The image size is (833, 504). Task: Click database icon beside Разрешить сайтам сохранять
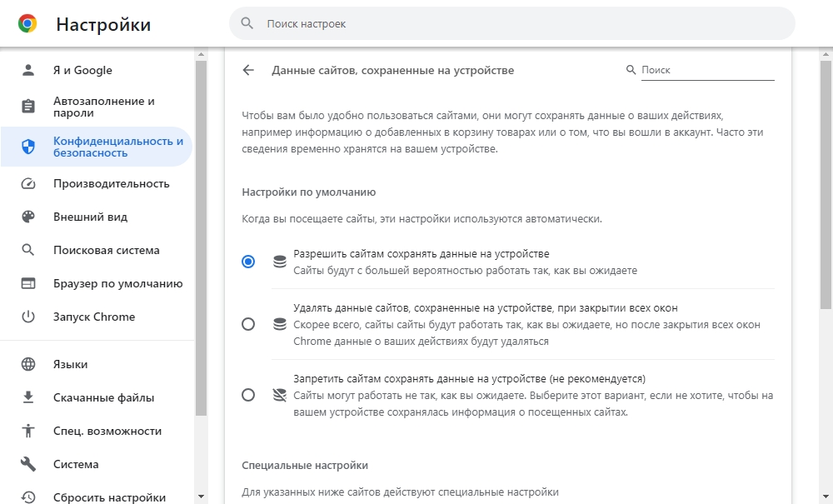(x=279, y=262)
